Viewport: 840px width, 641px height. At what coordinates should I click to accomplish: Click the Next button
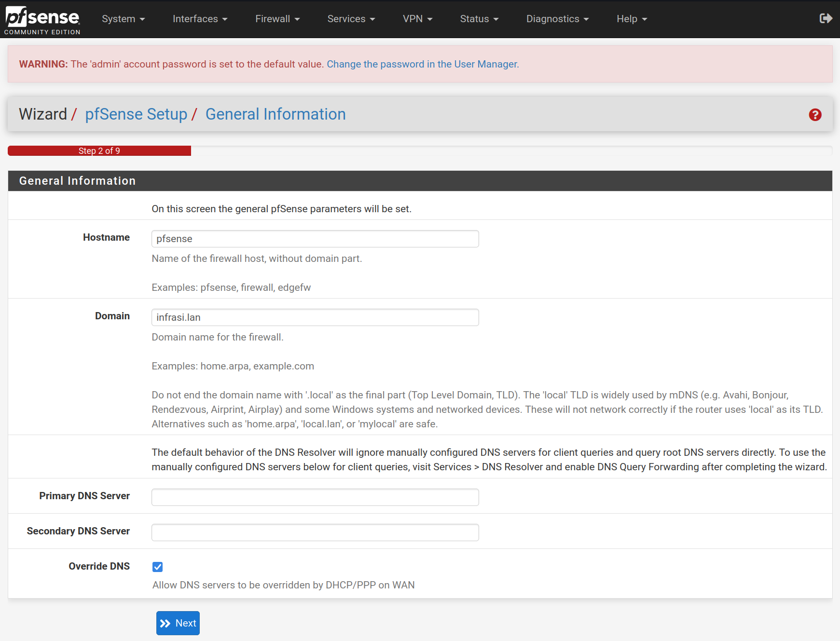pos(178,623)
